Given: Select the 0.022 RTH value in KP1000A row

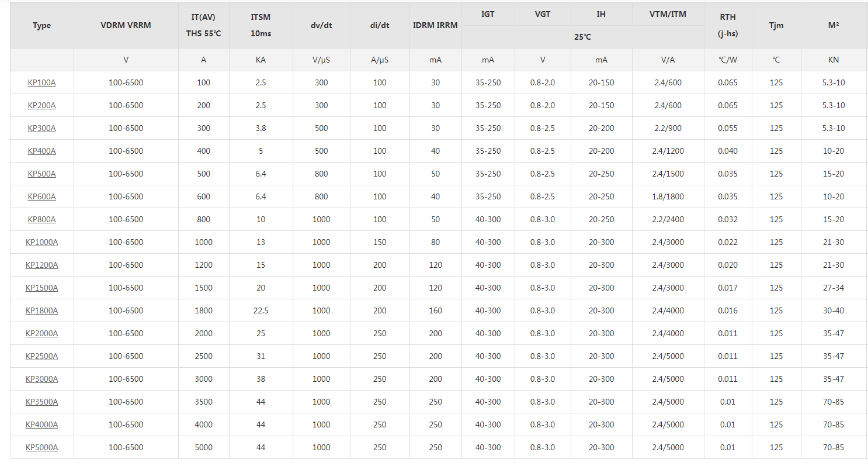Looking at the screenshot, I should coord(728,242).
